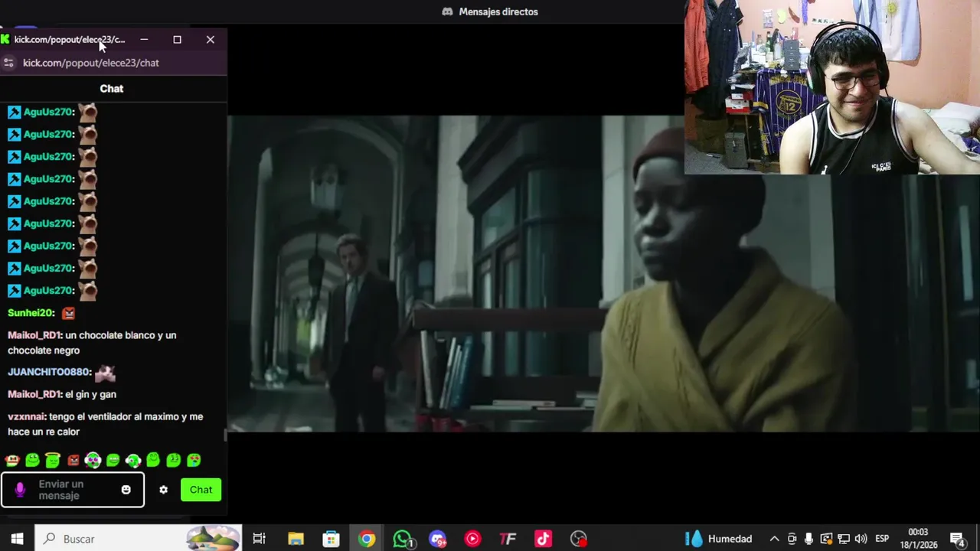Click the Windows search box 'Buscar'
The height and width of the screenshot is (551, 980).
click(x=139, y=539)
